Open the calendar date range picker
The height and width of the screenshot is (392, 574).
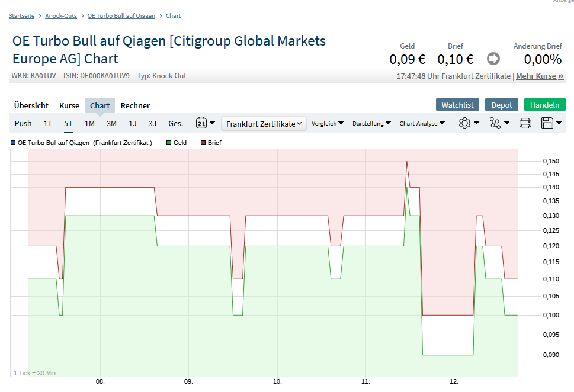pyautogui.click(x=205, y=123)
